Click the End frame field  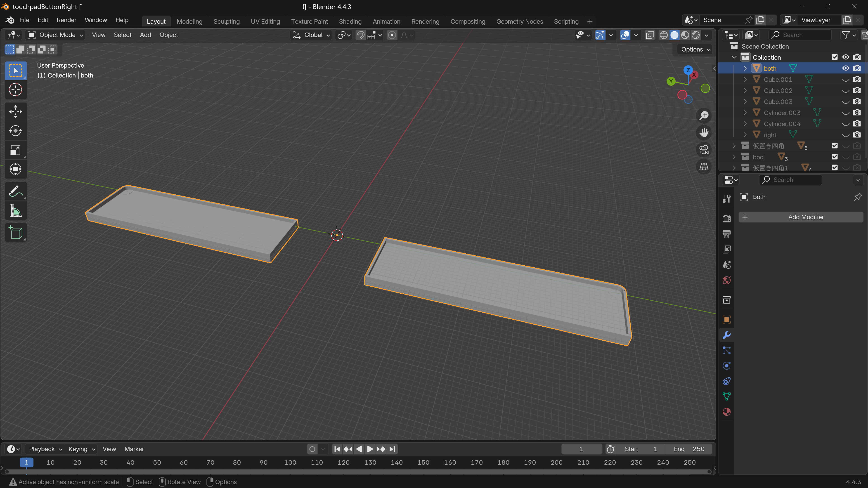(x=689, y=449)
